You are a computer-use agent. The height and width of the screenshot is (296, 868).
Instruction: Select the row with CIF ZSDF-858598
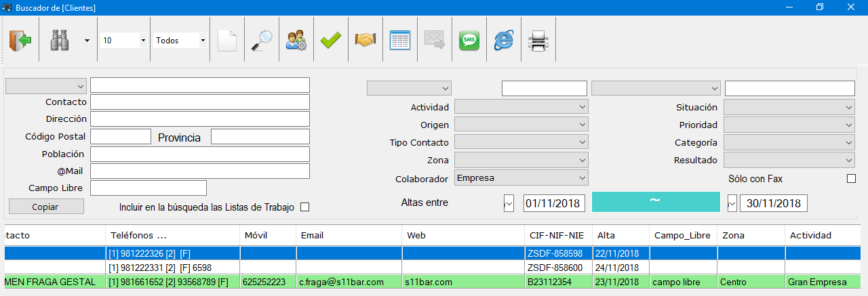(x=434, y=253)
